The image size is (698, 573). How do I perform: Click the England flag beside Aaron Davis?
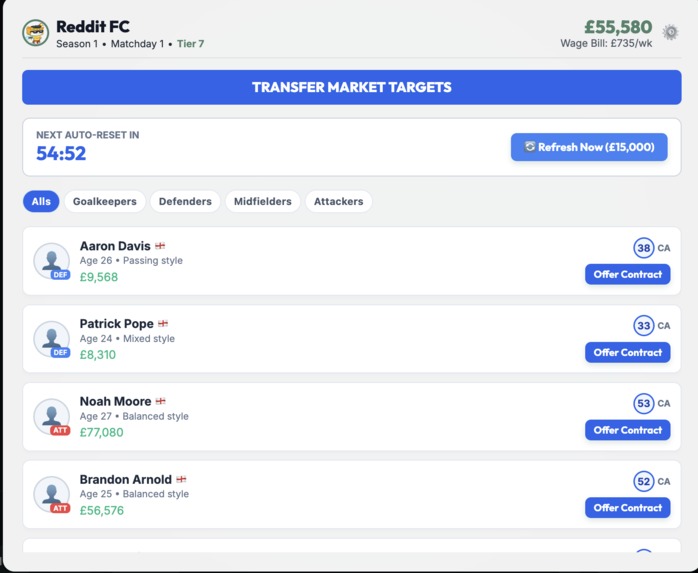160,246
